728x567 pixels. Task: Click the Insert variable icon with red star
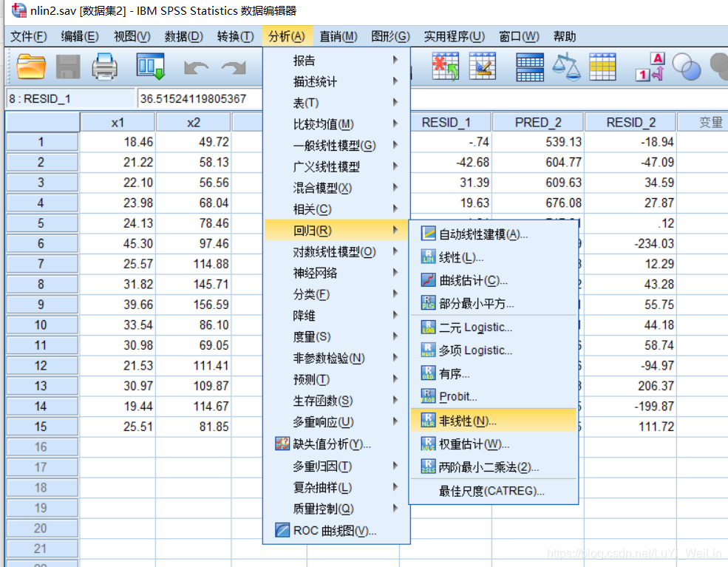pos(445,67)
